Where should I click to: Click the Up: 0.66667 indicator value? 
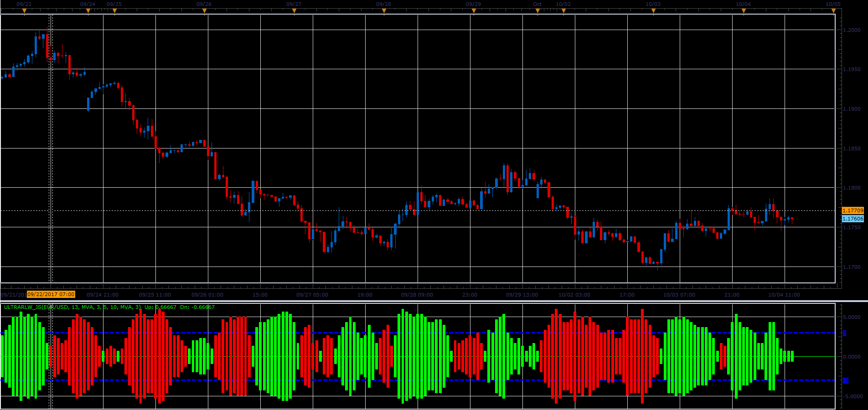tap(160, 307)
